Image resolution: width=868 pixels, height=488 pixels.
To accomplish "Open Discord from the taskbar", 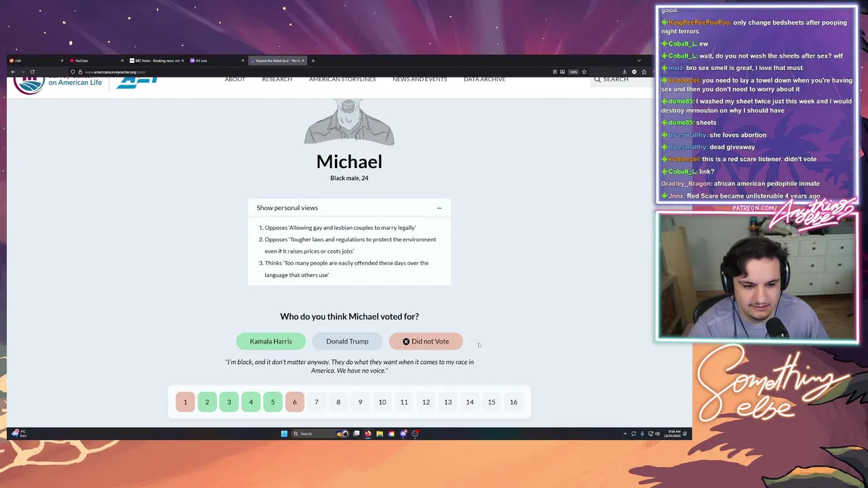I will click(403, 434).
